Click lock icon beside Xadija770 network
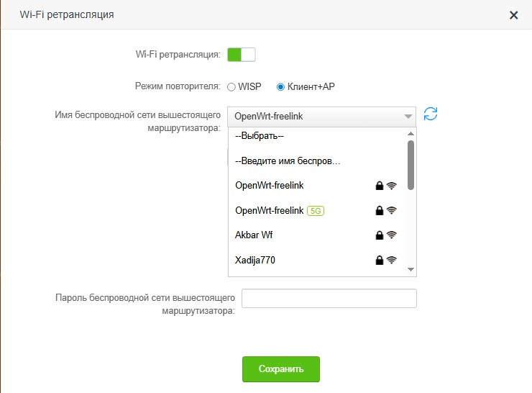This screenshot has width=532, height=393. [x=380, y=260]
